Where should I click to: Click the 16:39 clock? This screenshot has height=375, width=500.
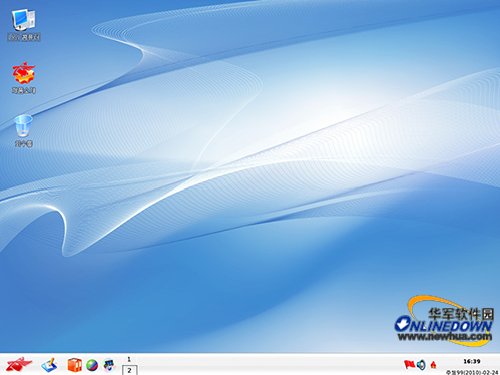[472, 361]
